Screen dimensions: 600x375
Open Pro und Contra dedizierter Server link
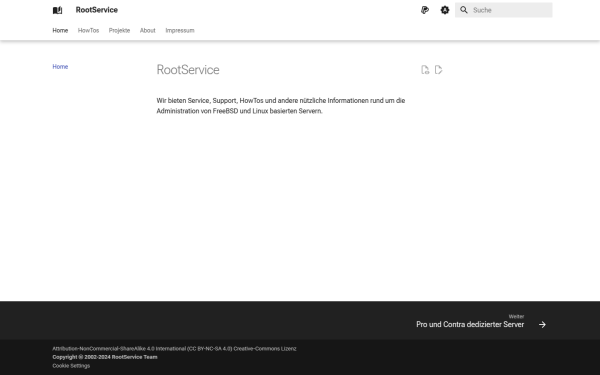[470, 324]
